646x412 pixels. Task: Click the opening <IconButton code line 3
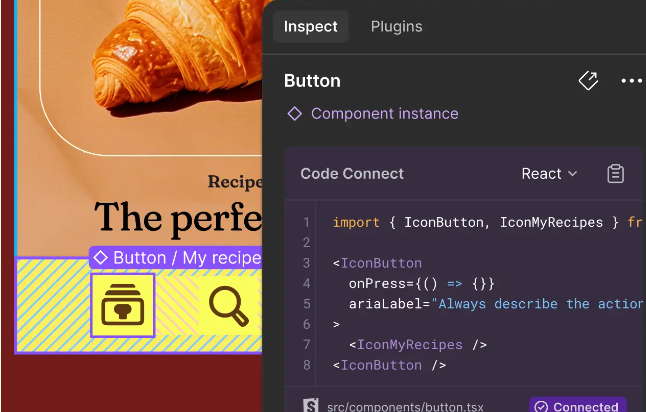coord(377,263)
